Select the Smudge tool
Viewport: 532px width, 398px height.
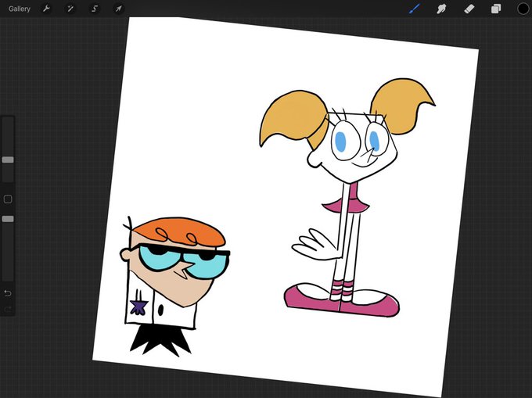click(x=441, y=9)
